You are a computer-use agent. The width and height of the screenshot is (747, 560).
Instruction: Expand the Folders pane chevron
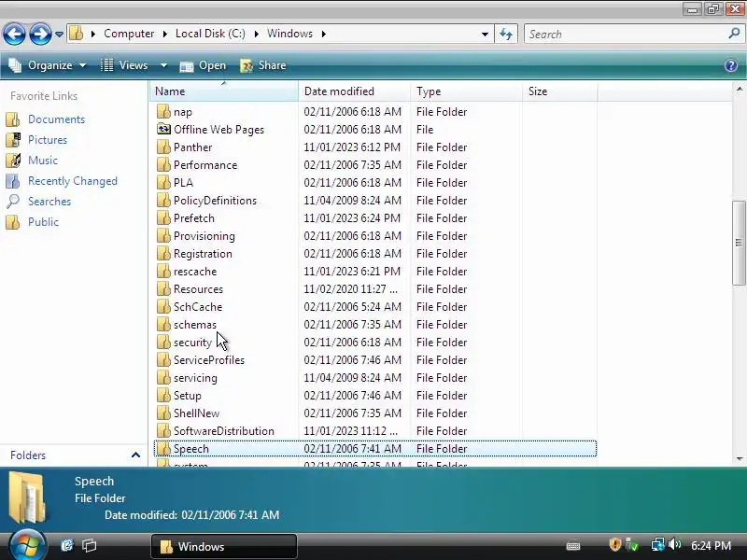135,455
